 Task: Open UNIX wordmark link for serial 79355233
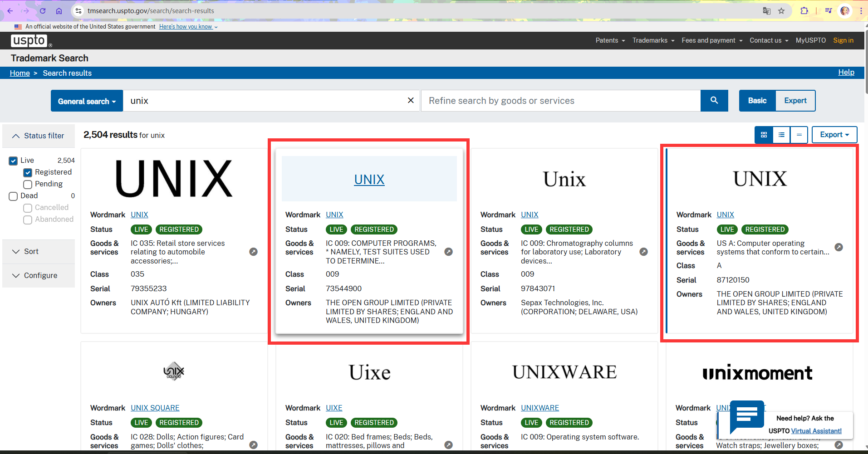139,215
